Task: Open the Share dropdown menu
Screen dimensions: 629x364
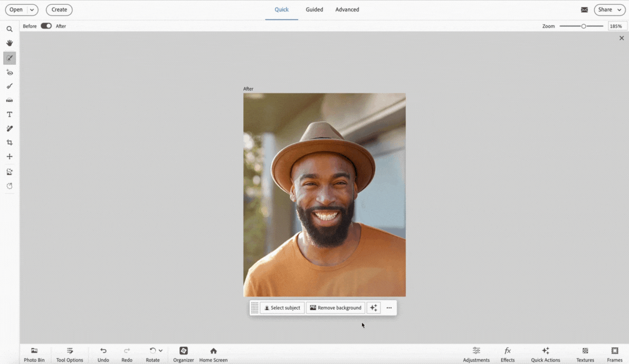Action: pos(609,9)
